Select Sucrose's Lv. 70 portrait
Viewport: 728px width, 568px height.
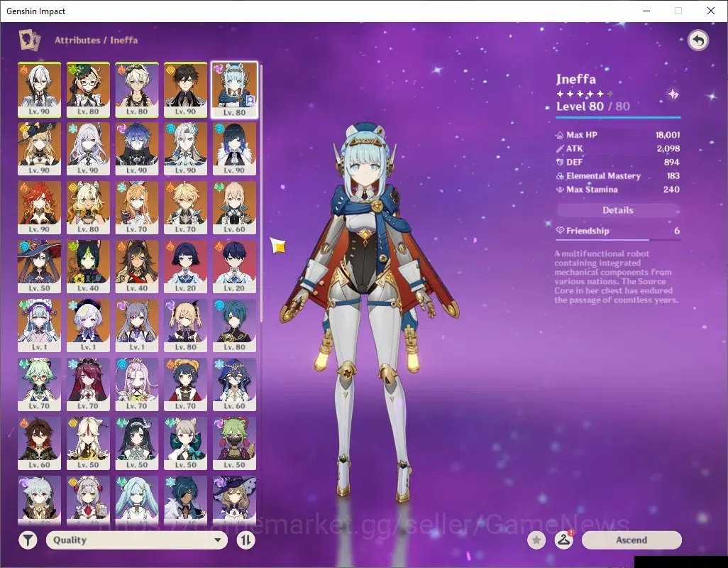click(x=40, y=385)
